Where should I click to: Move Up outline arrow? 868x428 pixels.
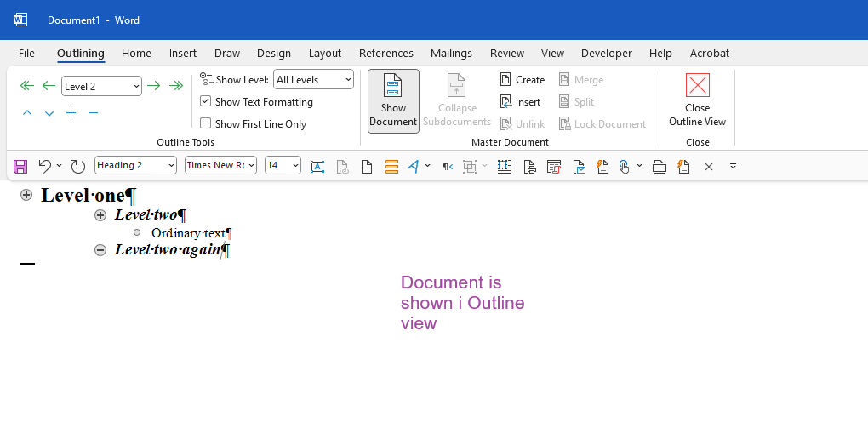point(27,113)
